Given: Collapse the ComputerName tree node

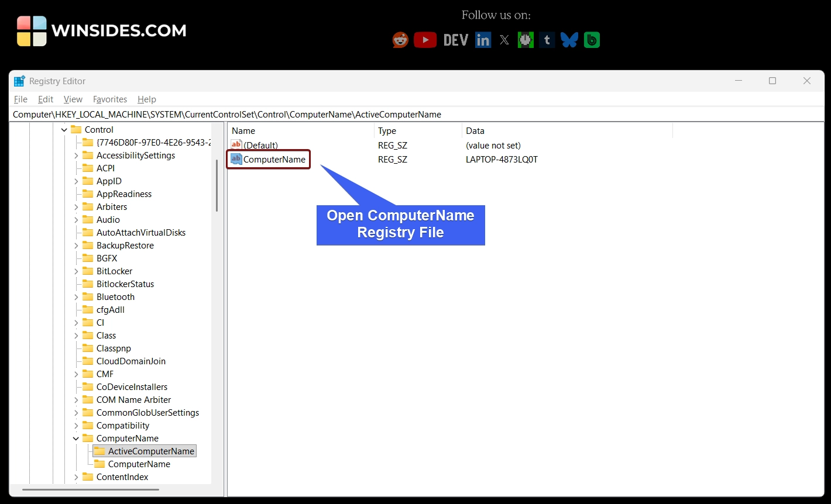Looking at the screenshot, I should point(76,438).
